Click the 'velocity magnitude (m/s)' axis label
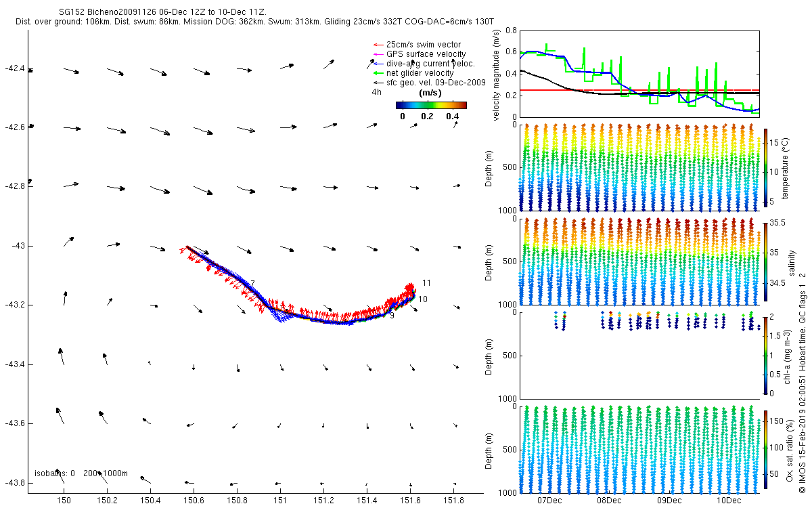This screenshot has width=812, height=508. pyautogui.click(x=497, y=77)
